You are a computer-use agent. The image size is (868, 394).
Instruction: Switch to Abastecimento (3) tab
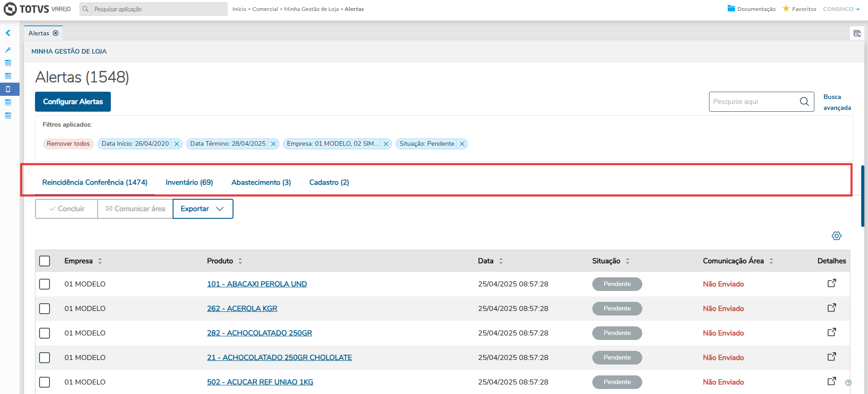pos(261,182)
